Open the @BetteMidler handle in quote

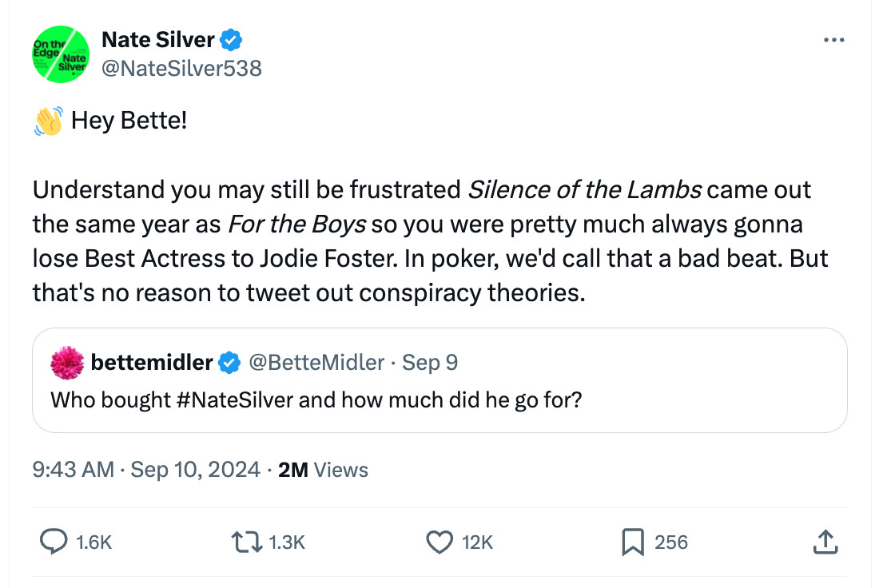pos(316,363)
